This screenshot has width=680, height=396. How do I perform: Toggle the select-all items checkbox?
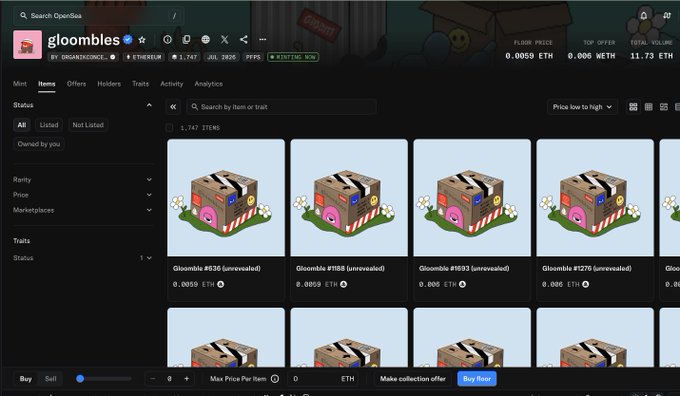click(x=169, y=128)
